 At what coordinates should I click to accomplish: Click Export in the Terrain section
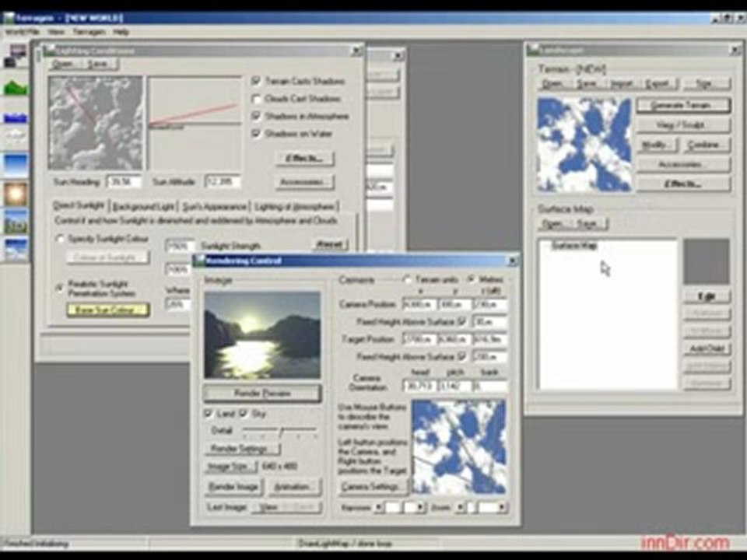click(x=659, y=84)
